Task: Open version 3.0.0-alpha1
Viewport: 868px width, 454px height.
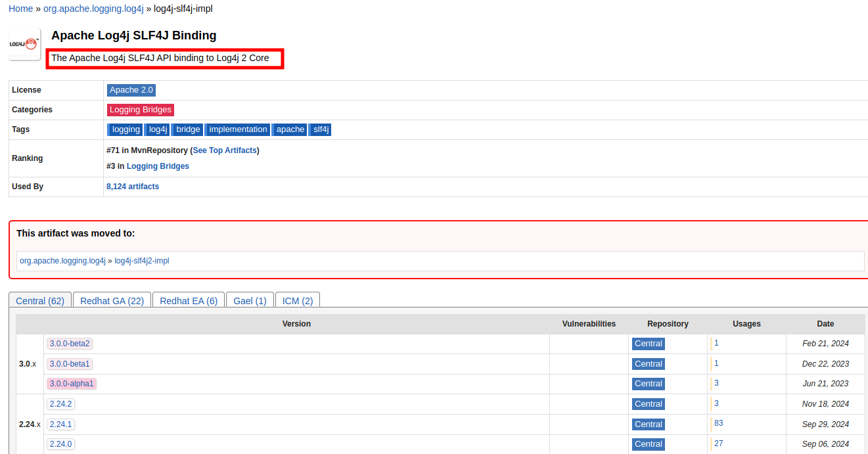Action: (72, 384)
